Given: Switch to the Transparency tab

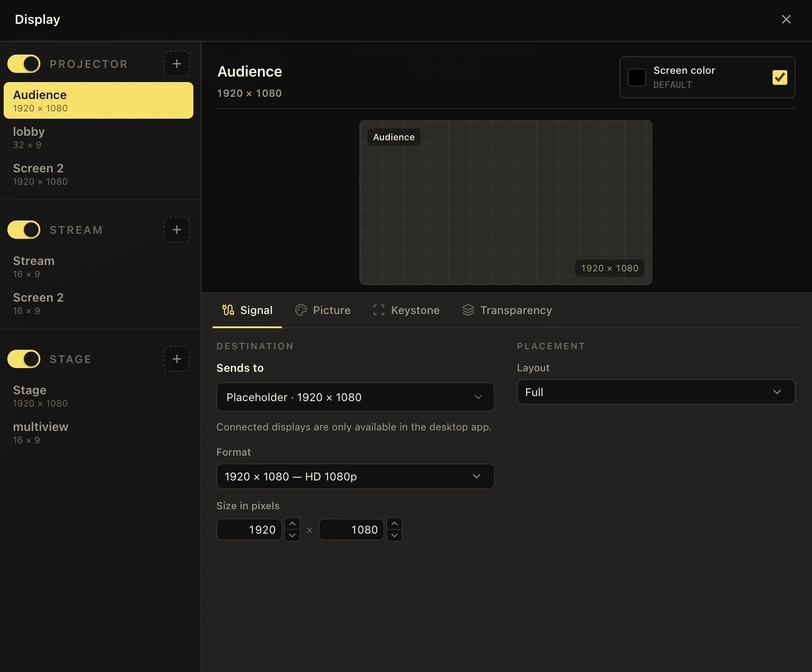Looking at the screenshot, I should coord(507,310).
